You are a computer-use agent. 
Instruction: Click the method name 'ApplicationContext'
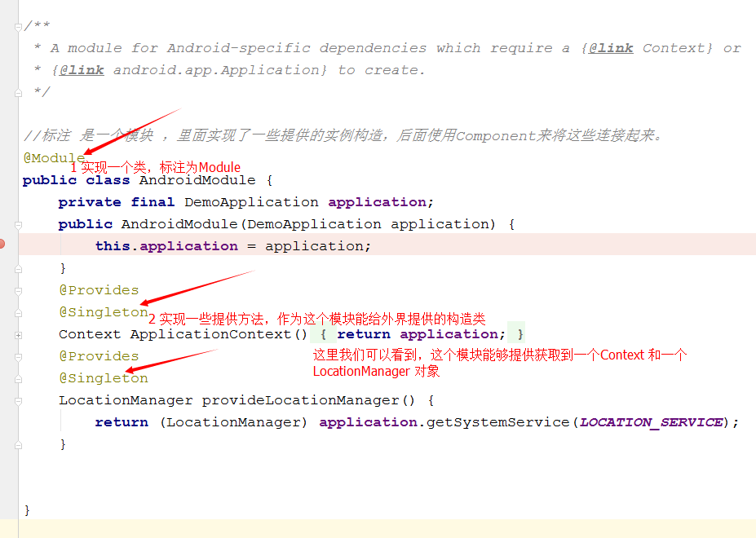(x=210, y=334)
